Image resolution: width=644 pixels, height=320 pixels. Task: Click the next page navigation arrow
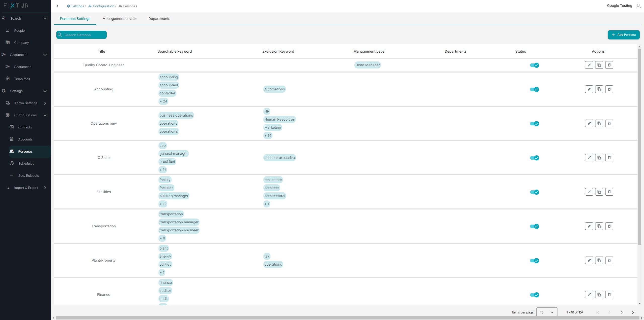tap(622, 311)
